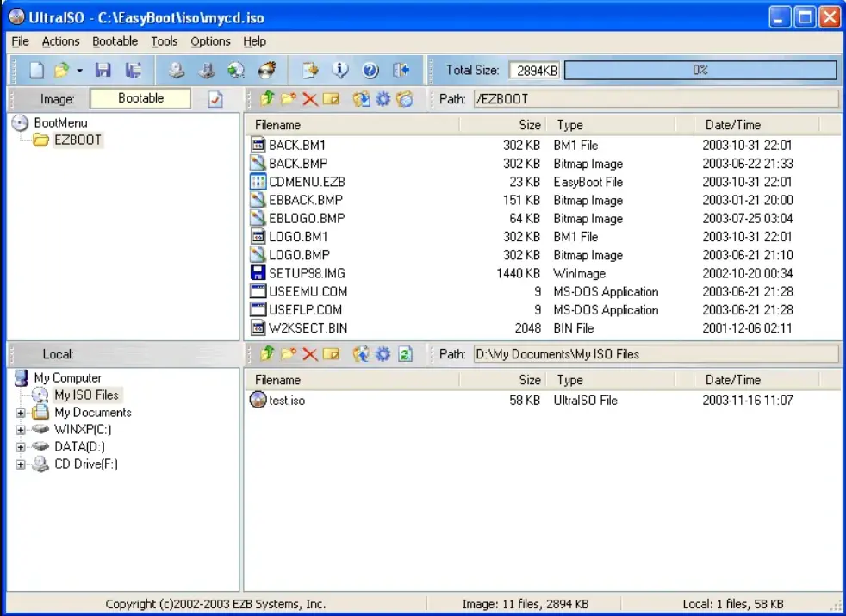Create a new ISO image document
Screen dimensions: 846x616
click(36, 70)
